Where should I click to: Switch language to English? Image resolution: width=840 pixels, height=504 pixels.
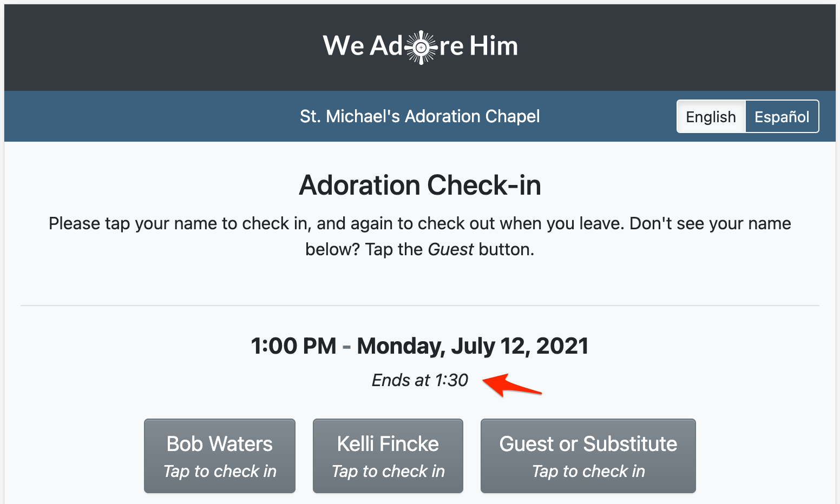(711, 117)
